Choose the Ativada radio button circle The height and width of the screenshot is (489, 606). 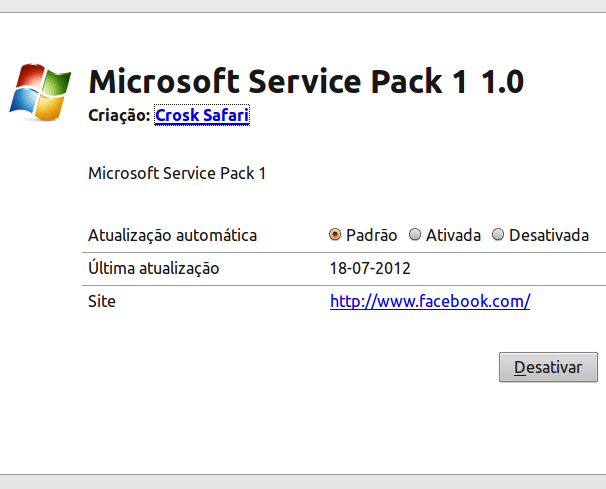click(415, 236)
